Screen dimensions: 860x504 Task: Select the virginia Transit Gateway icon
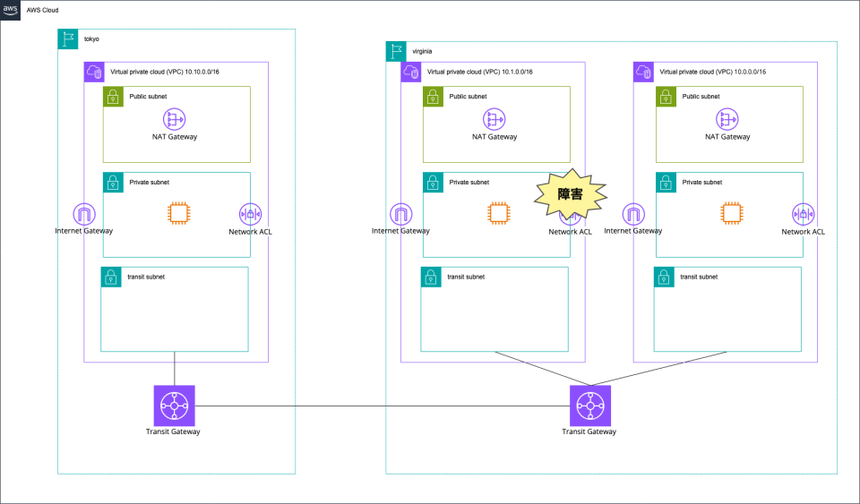click(x=590, y=406)
